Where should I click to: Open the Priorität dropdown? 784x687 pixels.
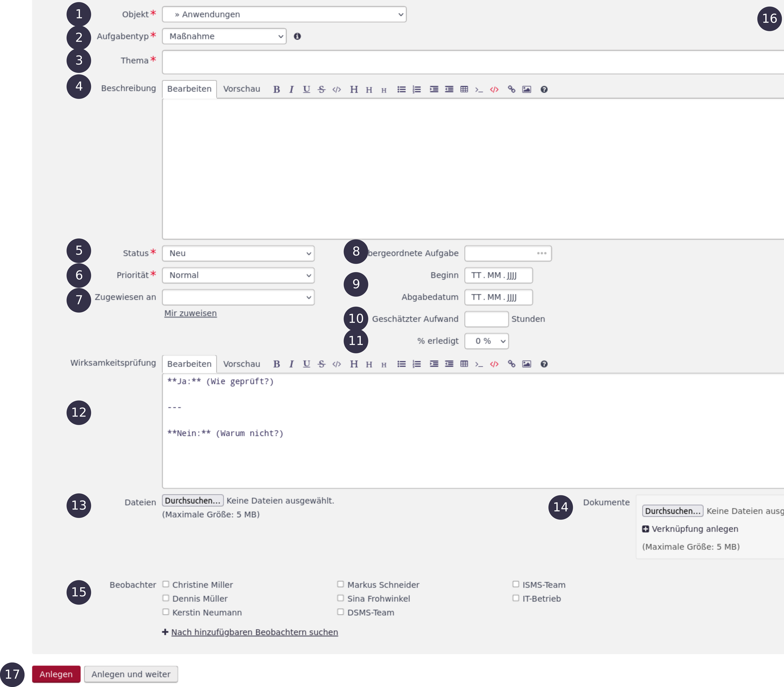238,275
